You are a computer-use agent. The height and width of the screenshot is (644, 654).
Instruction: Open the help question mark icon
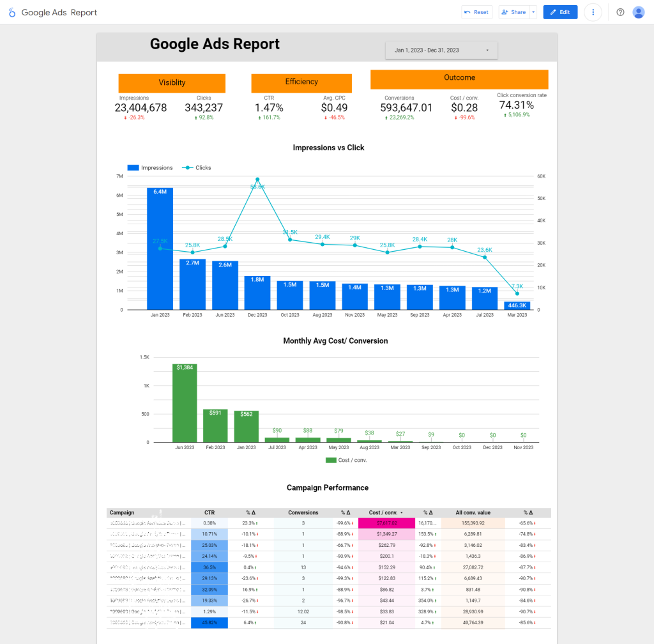coord(620,12)
